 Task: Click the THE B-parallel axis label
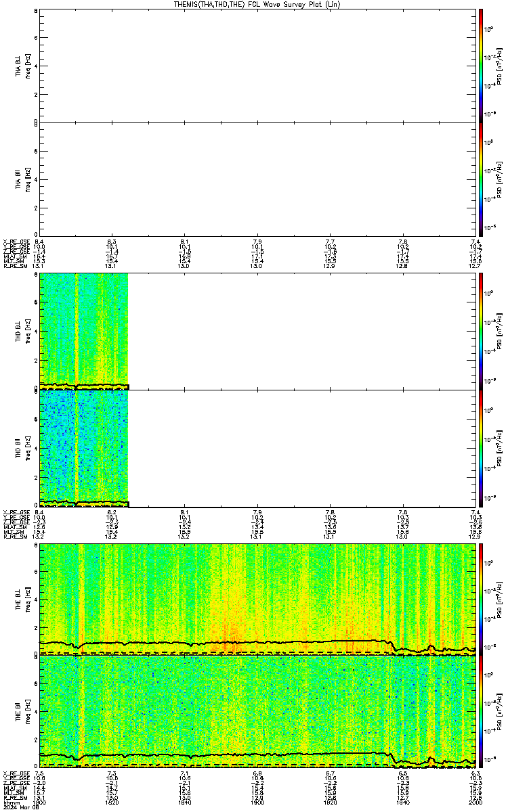20,710
